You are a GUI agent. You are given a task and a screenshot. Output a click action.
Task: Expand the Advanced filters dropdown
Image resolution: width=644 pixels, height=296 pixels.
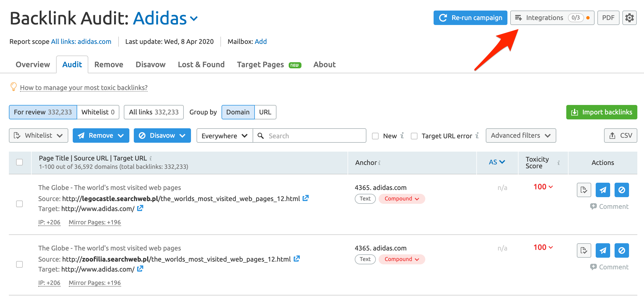pyautogui.click(x=520, y=136)
